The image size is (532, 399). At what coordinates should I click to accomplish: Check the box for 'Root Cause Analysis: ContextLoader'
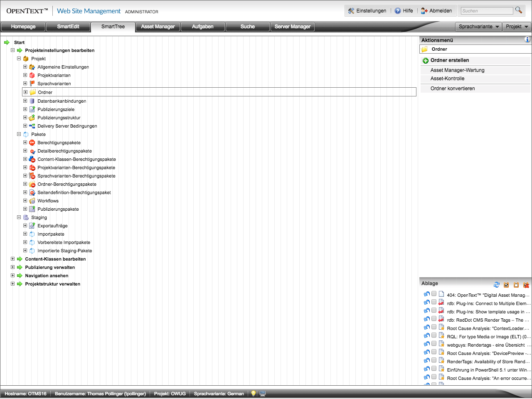[x=434, y=328]
